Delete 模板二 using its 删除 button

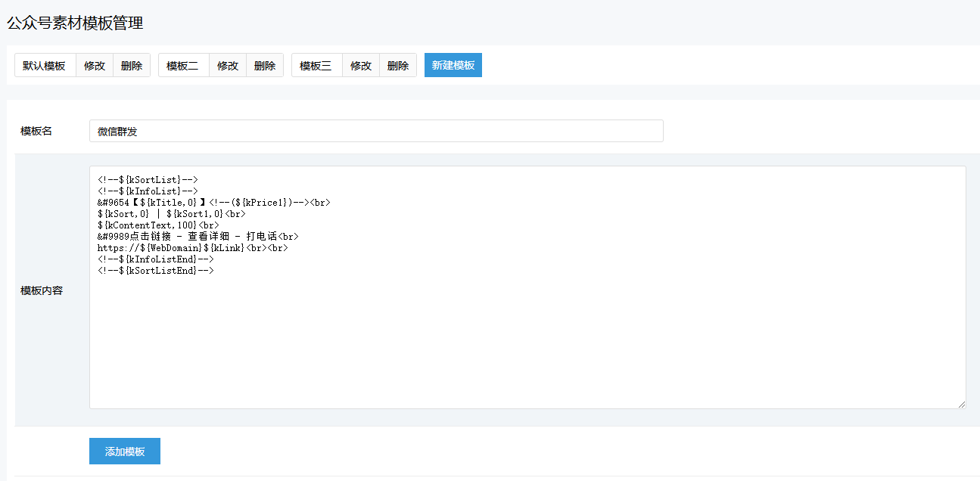[x=265, y=66]
